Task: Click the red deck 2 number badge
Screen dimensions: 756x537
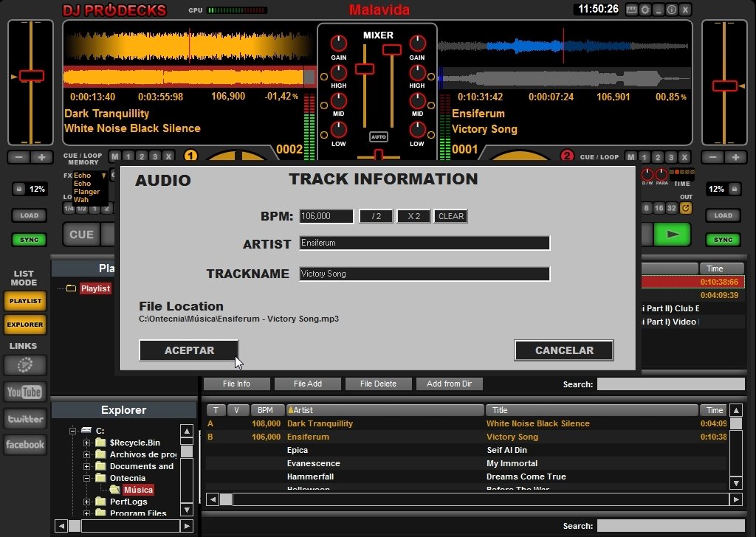Action: [566, 156]
